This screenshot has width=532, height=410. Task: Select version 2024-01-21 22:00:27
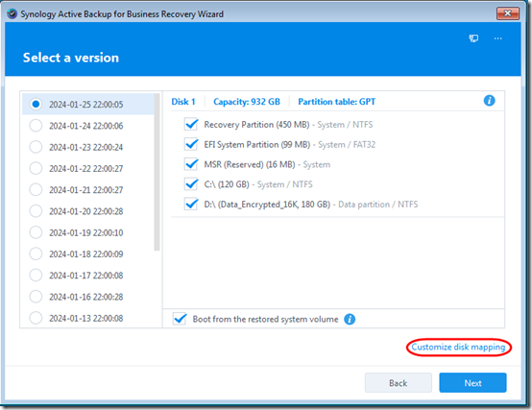click(36, 189)
